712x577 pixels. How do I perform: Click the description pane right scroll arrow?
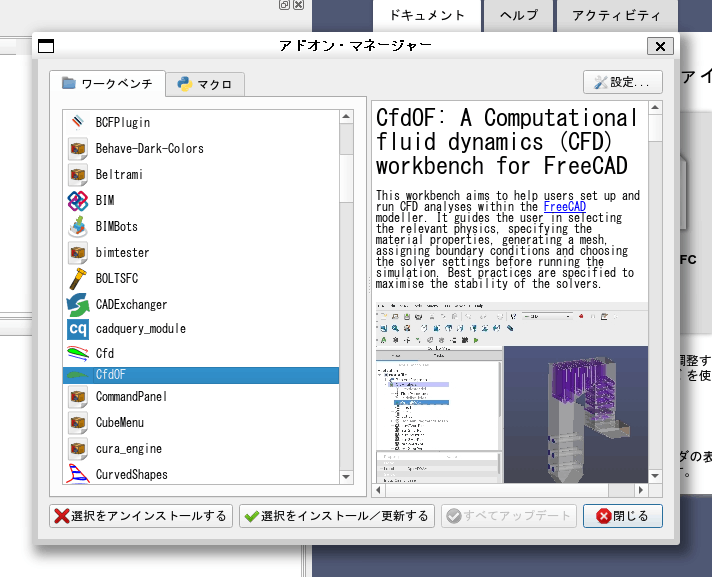(x=641, y=490)
